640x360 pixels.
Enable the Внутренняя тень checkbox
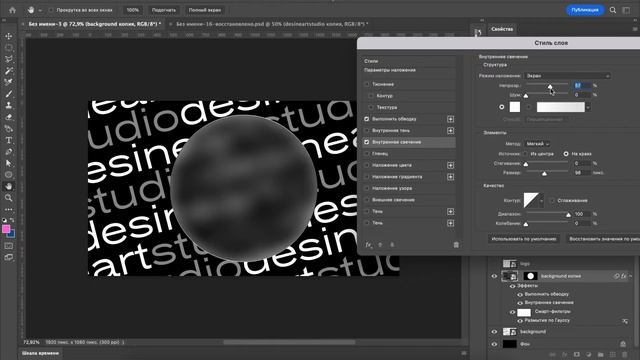tap(367, 131)
